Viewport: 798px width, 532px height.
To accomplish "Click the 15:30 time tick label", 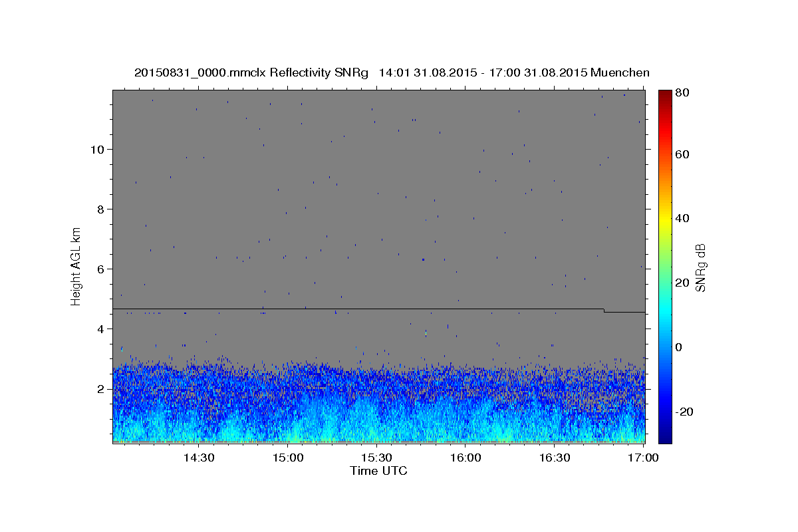I will point(376,458).
